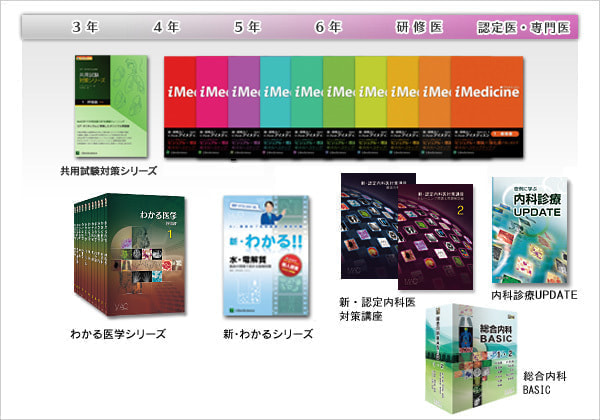Click the 6年 timeline label
This screenshot has height=420, width=600.
tap(327, 27)
